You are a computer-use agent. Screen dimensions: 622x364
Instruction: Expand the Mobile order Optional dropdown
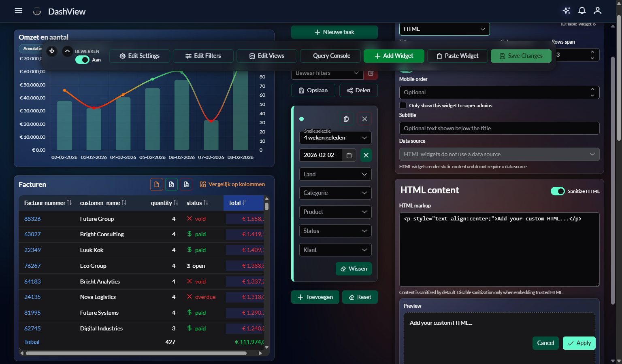point(499,92)
